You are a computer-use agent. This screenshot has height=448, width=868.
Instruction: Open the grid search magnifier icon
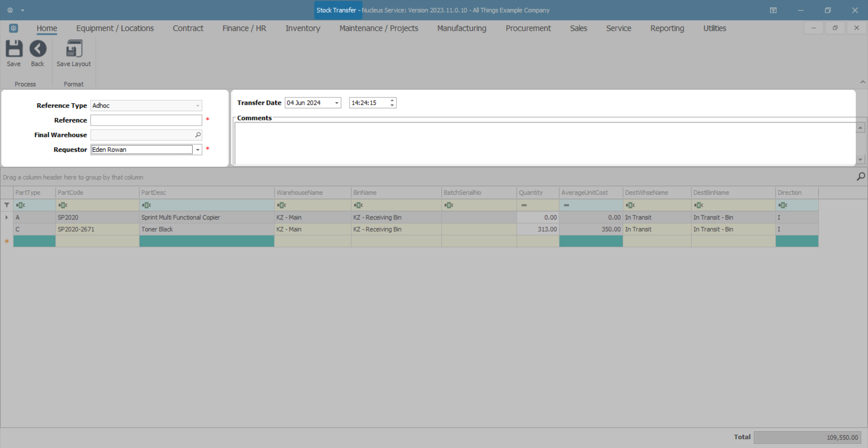(x=861, y=177)
